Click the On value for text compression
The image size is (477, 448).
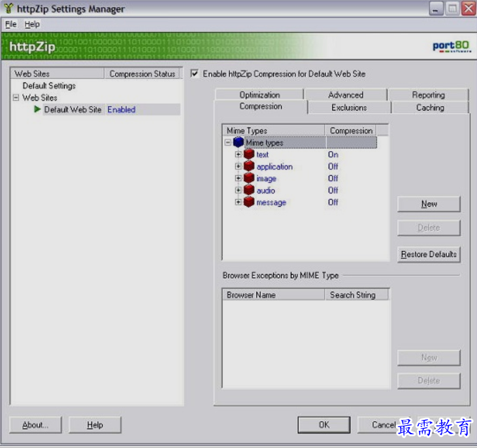(333, 154)
